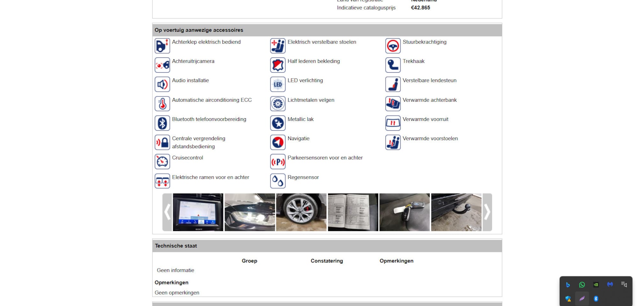Open the alloy wheel photo thumbnail
Image resolution: width=644 pixels, height=306 pixels.
(301, 212)
